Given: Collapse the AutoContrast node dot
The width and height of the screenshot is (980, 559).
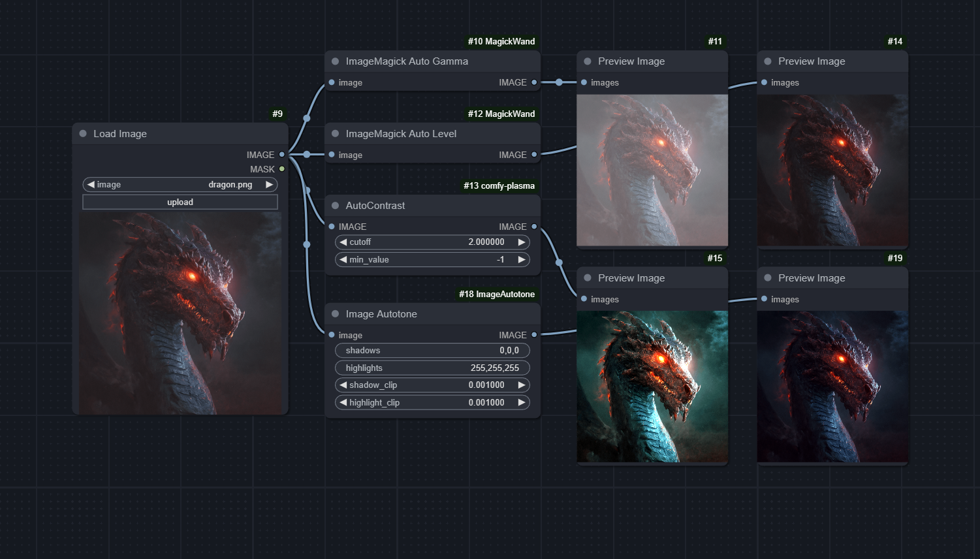Looking at the screenshot, I should (335, 206).
